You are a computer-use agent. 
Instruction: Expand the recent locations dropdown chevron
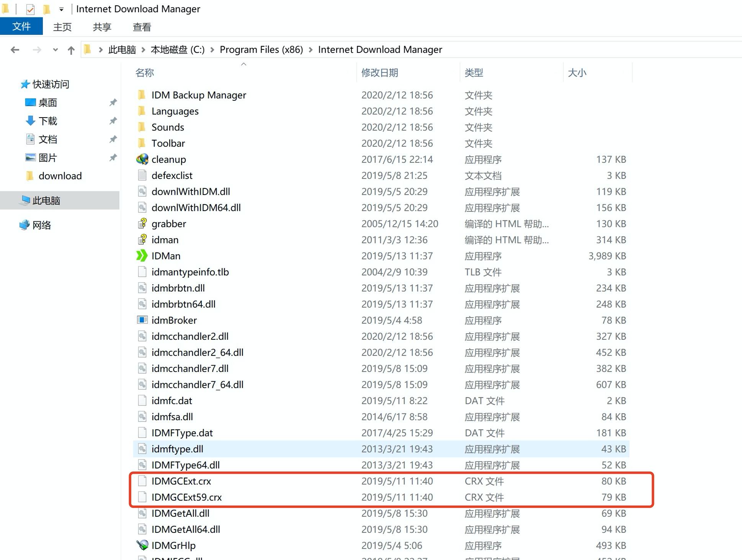tap(56, 50)
